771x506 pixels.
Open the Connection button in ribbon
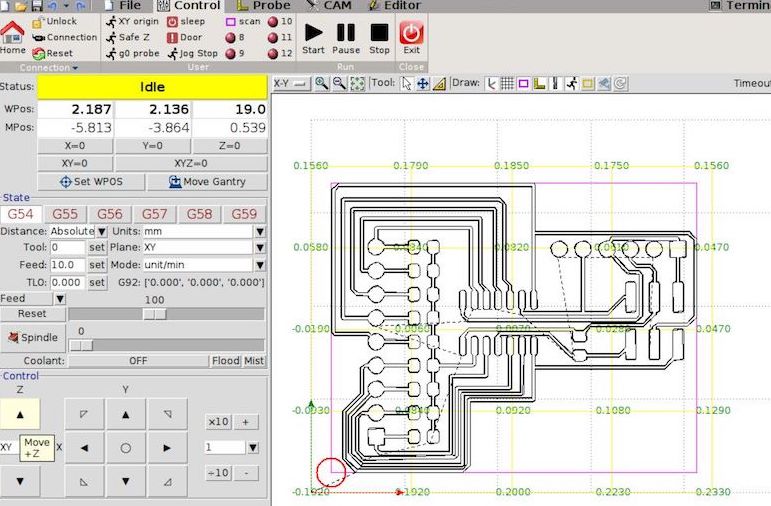(x=64, y=37)
